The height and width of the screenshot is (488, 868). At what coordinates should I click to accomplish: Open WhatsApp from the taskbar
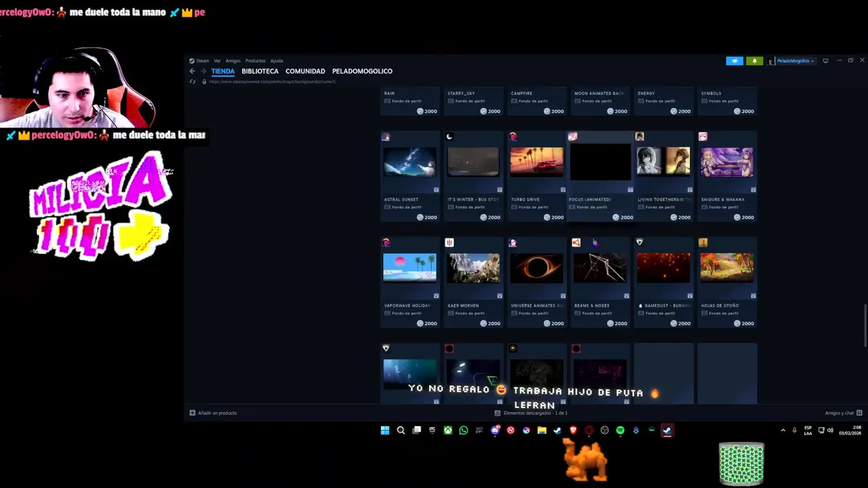[x=463, y=430]
